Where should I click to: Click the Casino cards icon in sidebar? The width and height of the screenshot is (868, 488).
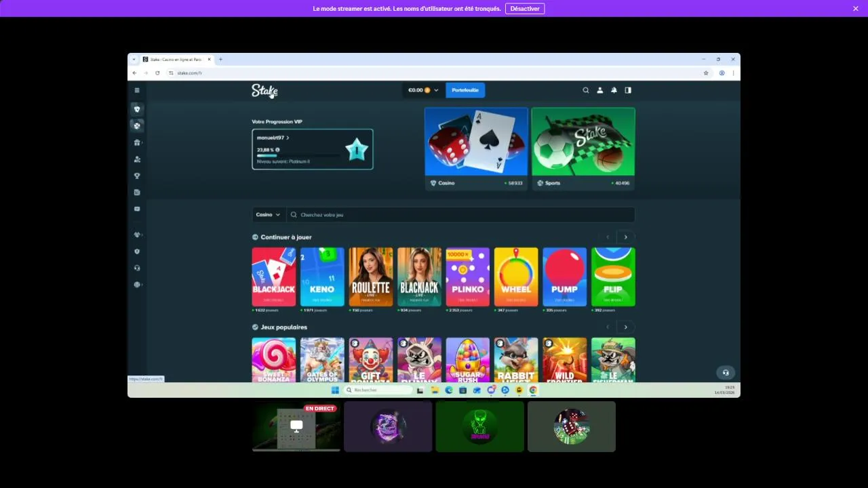[x=137, y=109]
